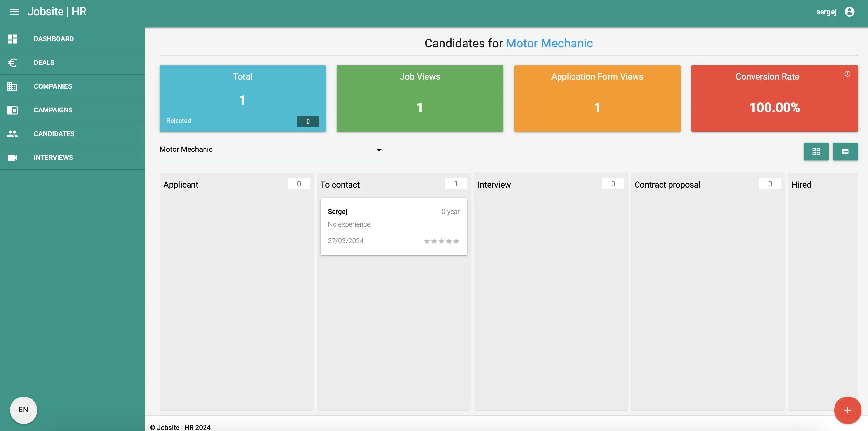Viewport: 868px width, 431px height.
Task: Click the Interviews video camera icon
Action: (x=12, y=157)
